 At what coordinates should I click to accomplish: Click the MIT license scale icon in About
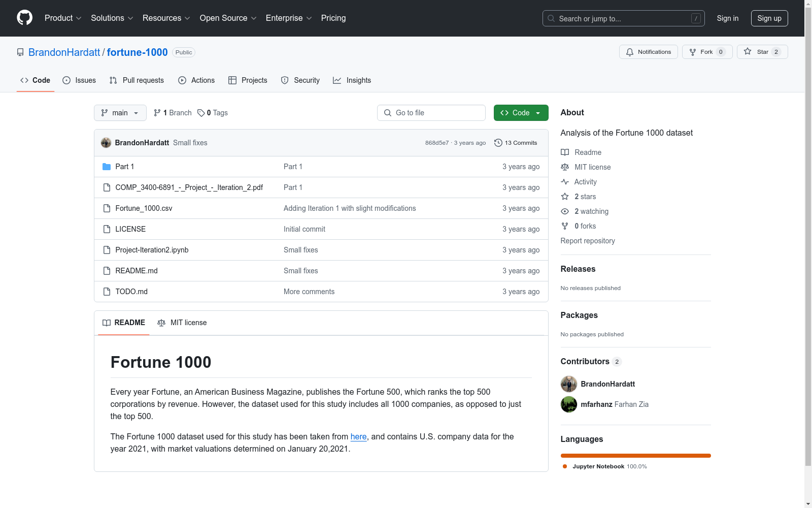pyautogui.click(x=565, y=167)
